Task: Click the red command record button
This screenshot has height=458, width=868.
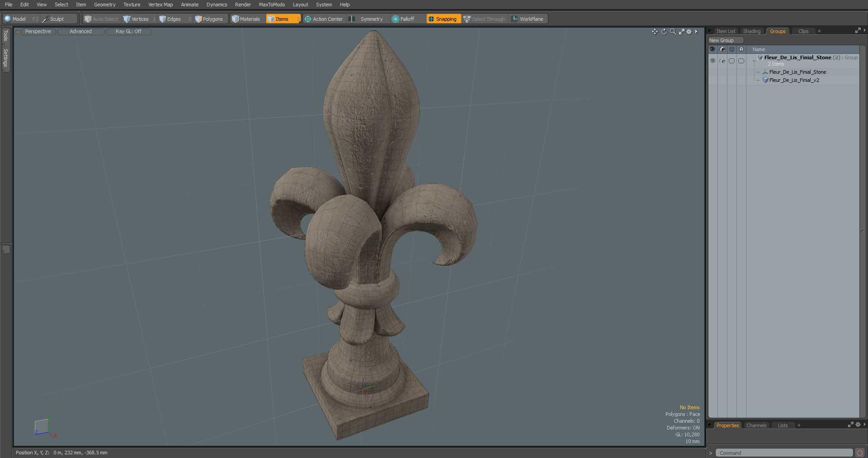Action: 860,453
